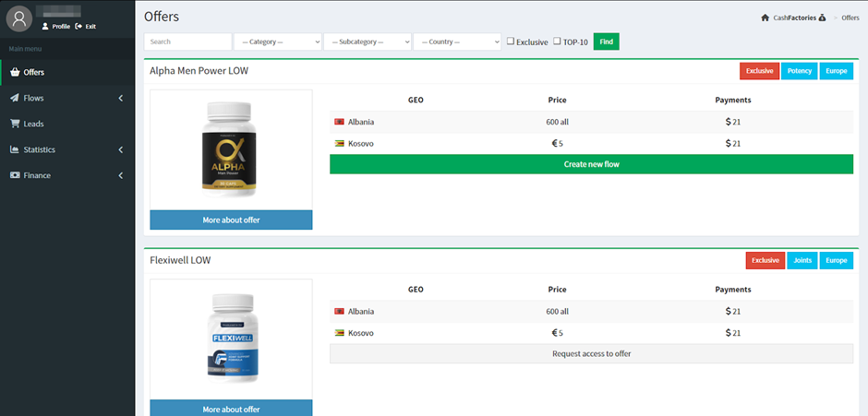Toggle the TOP-10 checkbox
This screenshot has height=416, width=868.
(x=557, y=42)
